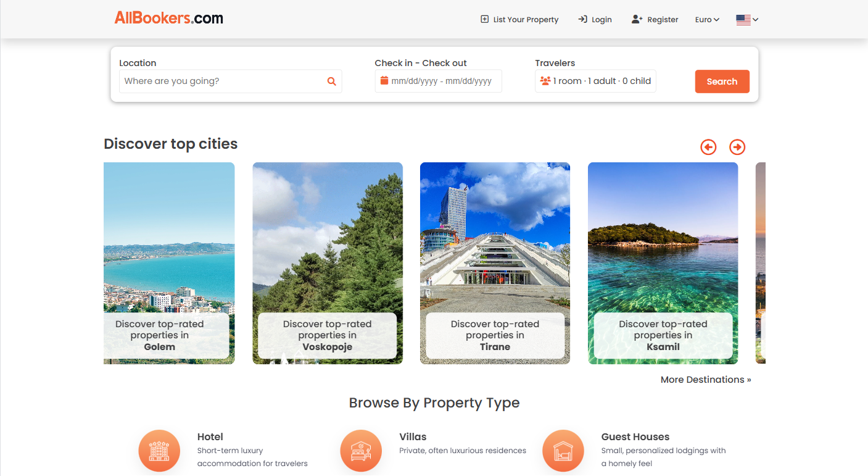Open the Ksamil city card
This screenshot has width=868, height=476.
pyautogui.click(x=663, y=263)
